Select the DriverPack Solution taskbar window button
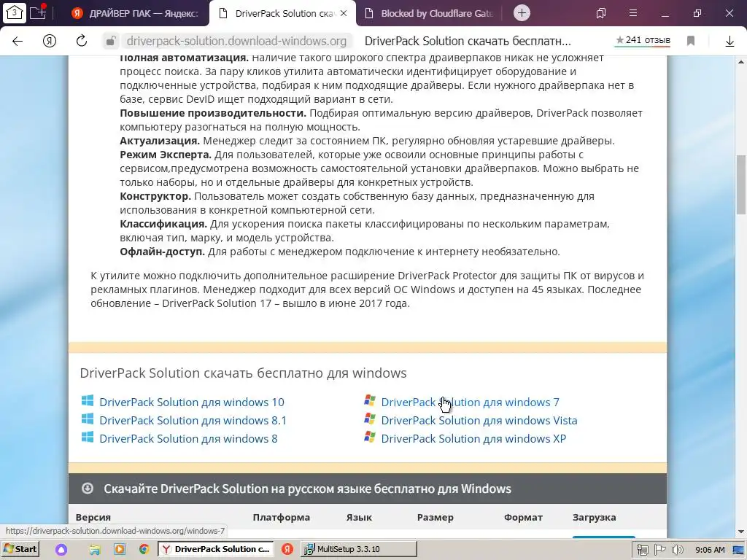Screen dimensions: 747x560 216,549
